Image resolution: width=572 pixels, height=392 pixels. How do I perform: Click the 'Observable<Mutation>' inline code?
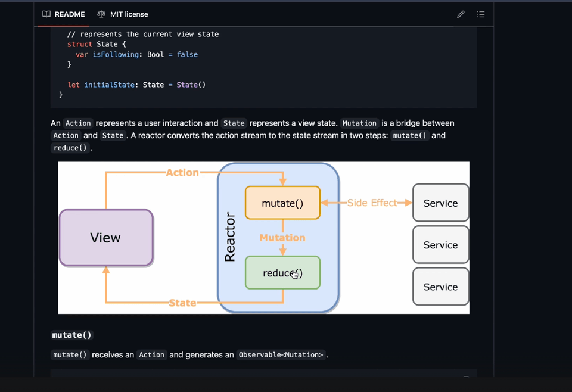[281, 355]
